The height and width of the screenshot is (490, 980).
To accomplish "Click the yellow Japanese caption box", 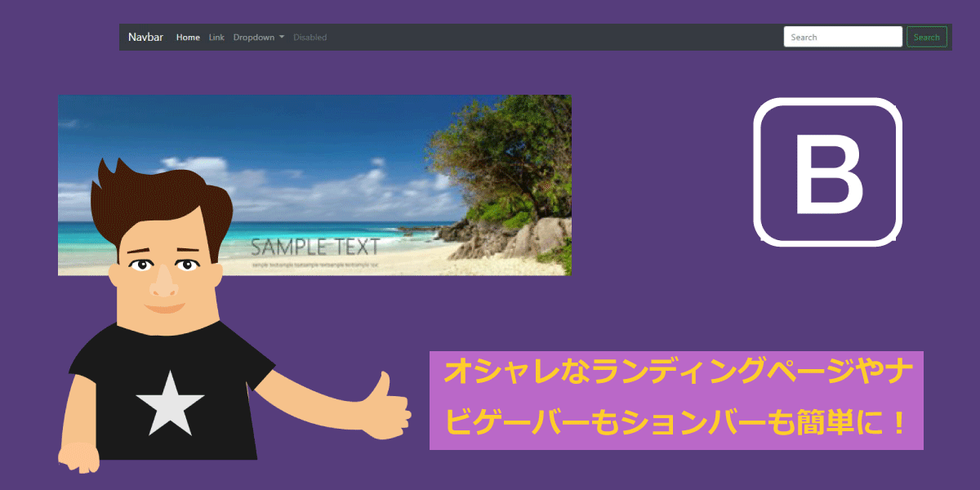I will click(676, 400).
